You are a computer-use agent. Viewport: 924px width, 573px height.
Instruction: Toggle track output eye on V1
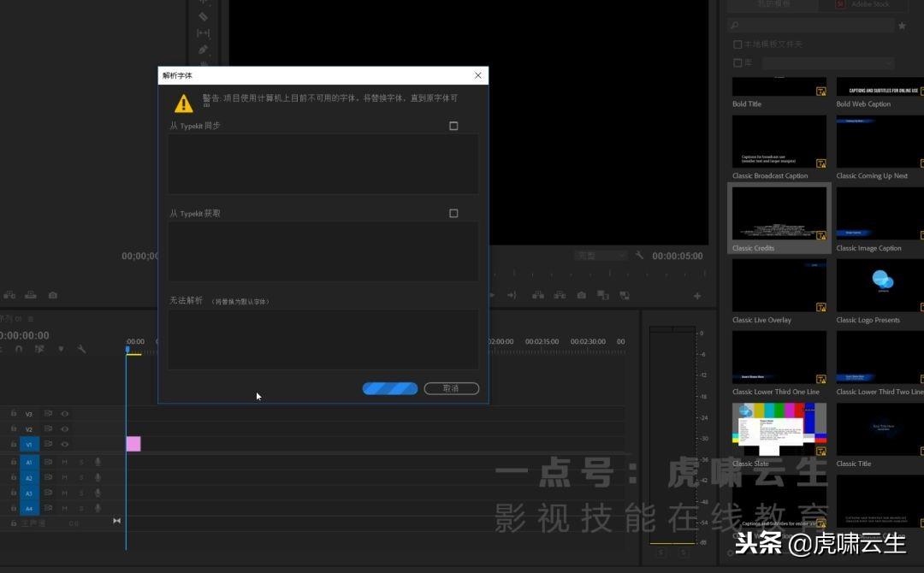(64, 445)
